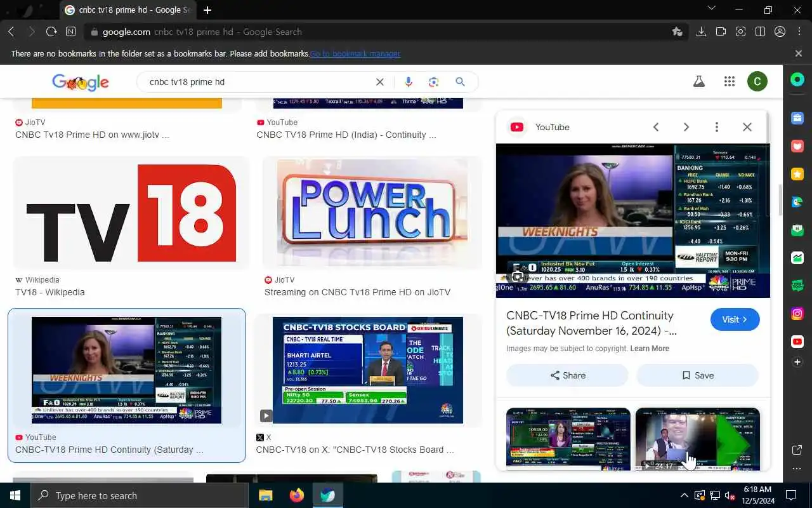Open the tab list chevron in title bar
Viewport: 812px width, 508px height.
point(711,10)
